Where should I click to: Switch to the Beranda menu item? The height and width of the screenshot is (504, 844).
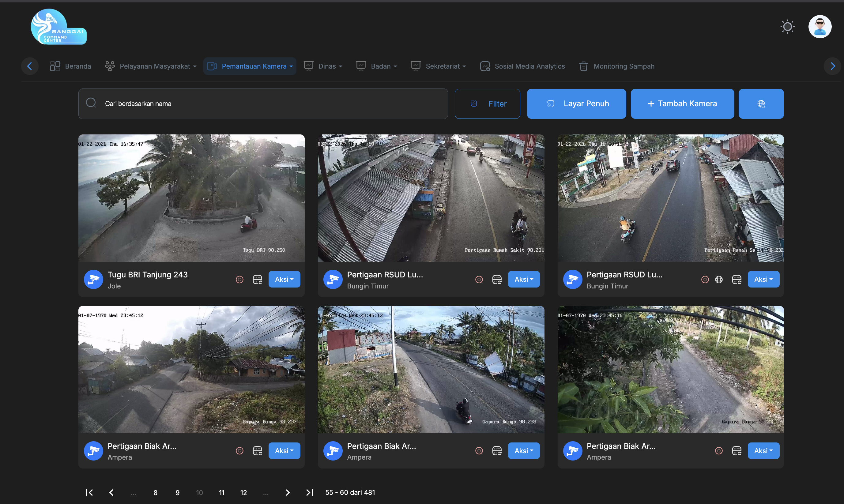70,66
